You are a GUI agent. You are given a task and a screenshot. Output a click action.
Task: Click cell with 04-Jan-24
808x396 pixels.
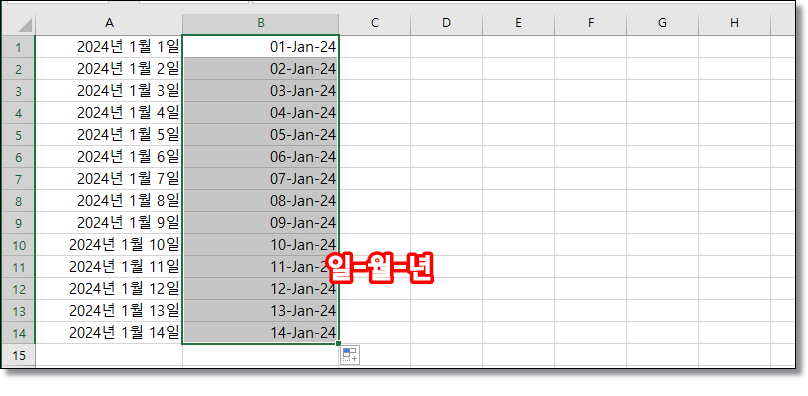261,113
